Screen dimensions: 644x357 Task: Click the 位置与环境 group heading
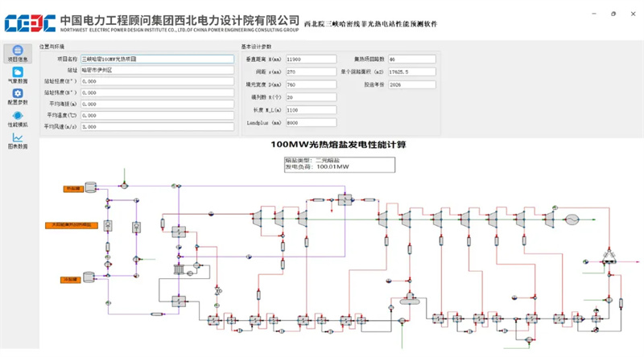[x=52, y=47]
